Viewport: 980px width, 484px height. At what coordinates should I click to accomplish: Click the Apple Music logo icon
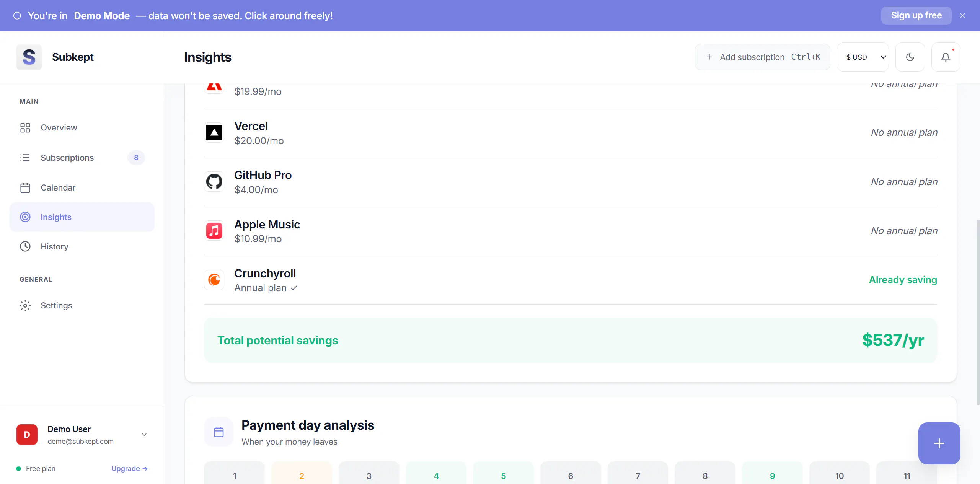tap(214, 231)
